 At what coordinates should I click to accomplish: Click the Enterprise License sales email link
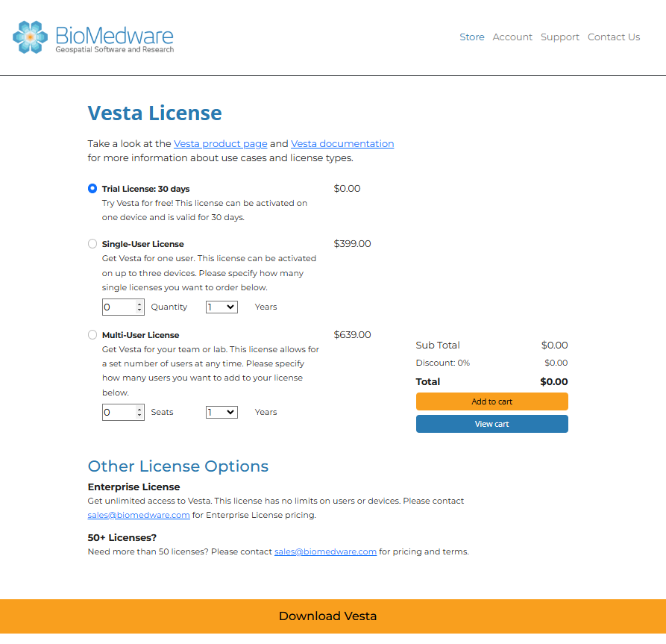tap(139, 515)
